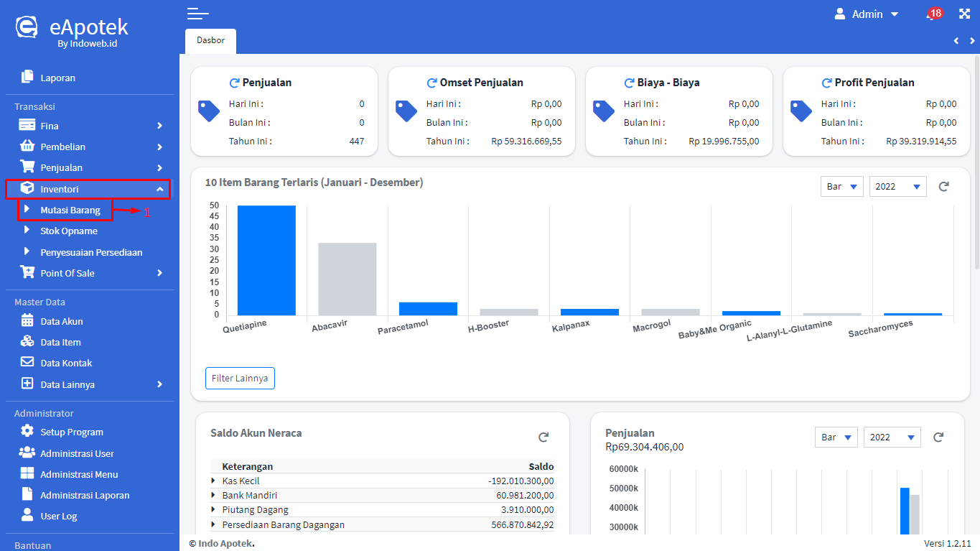Viewport: 980px width, 551px height.
Task: Refresh the Saldo Akun Neraca panel
Action: tap(543, 437)
